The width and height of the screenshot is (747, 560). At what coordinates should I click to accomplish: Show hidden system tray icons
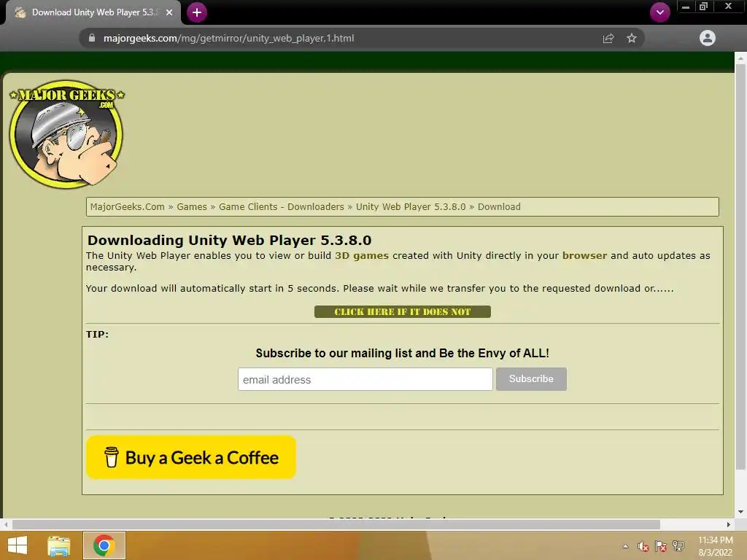pos(625,546)
